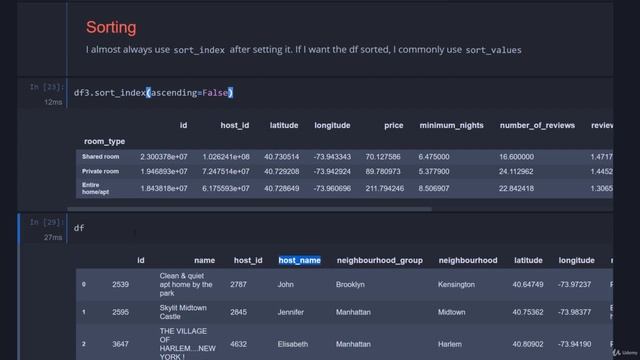Screen dimensions: 640x360
Task: Click the Shared room row label
Action: pos(100,157)
